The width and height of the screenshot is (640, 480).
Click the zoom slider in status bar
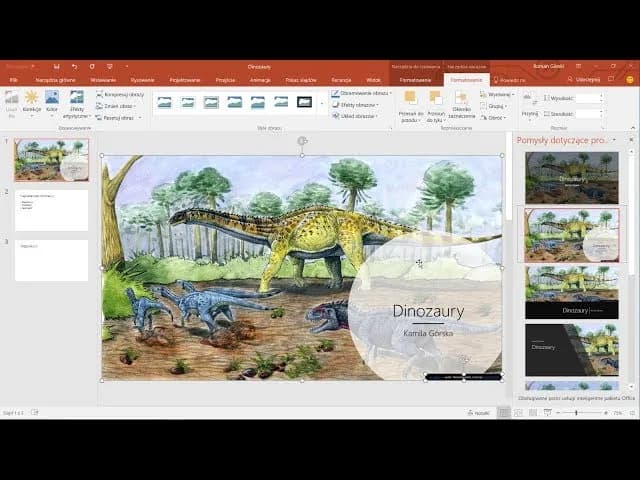tap(576, 412)
